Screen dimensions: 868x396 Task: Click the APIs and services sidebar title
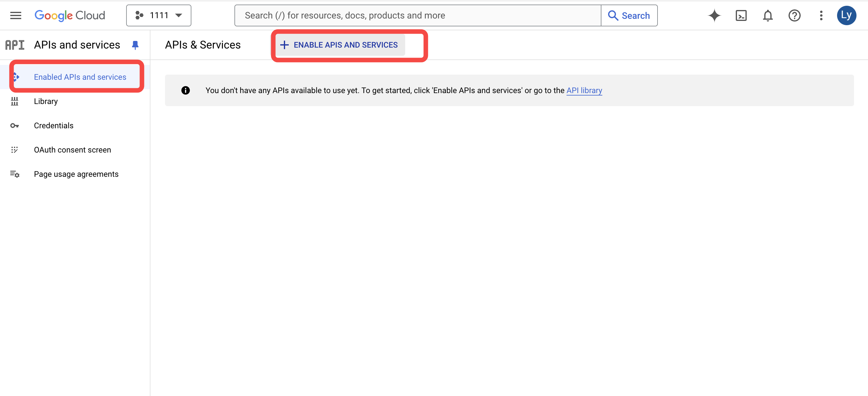77,45
